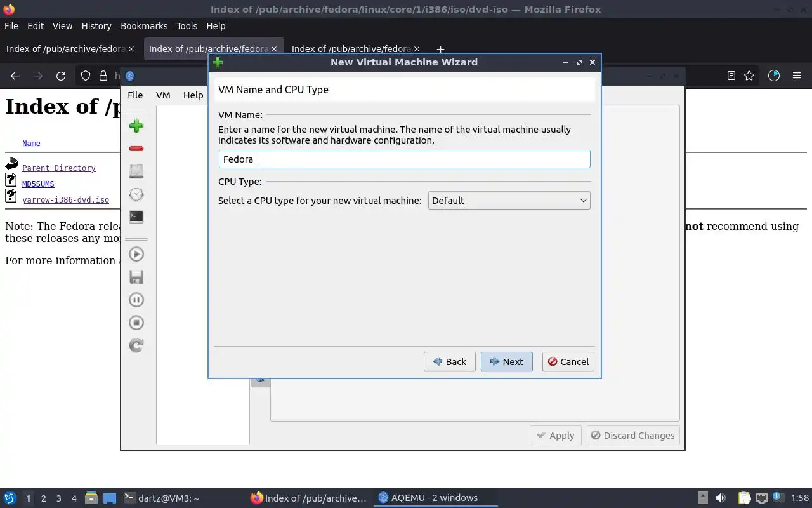This screenshot has height=508, width=812.
Task: Click eject removable media tray icon
Action: [x=702, y=498]
